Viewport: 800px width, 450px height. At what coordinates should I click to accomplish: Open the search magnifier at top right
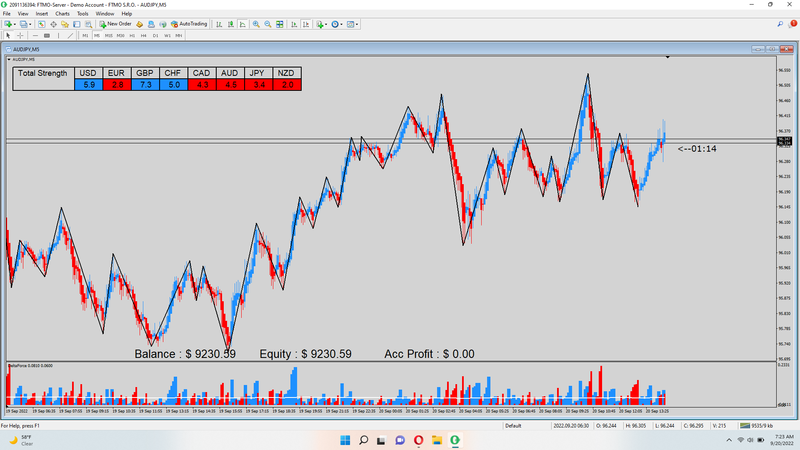click(x=780, y=24)
